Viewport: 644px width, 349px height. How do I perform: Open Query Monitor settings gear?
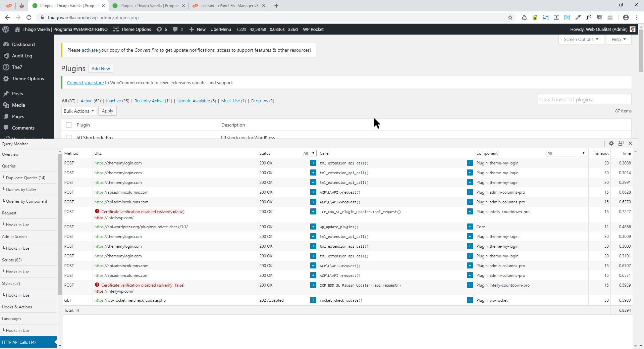pos(611,143)
